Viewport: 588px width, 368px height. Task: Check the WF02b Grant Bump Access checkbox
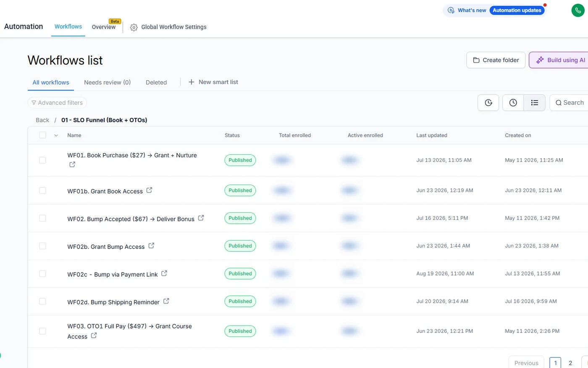(x=42, y=246)
